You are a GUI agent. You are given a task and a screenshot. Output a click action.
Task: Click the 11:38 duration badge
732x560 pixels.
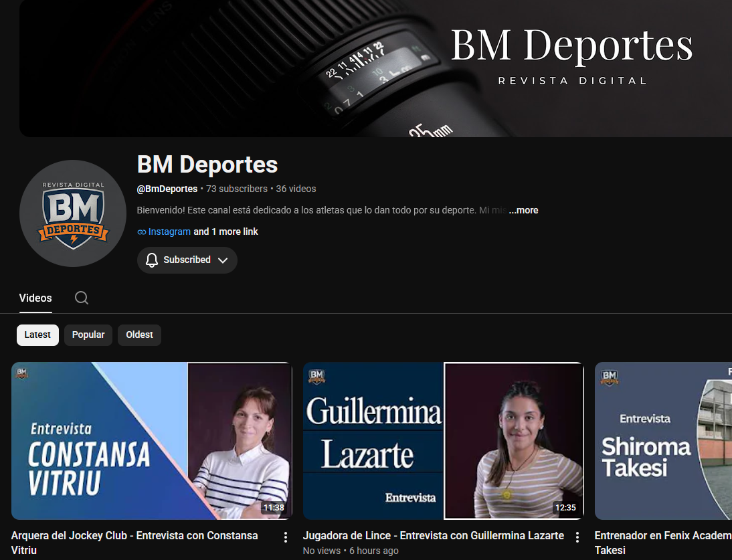[x=274, y=508]
